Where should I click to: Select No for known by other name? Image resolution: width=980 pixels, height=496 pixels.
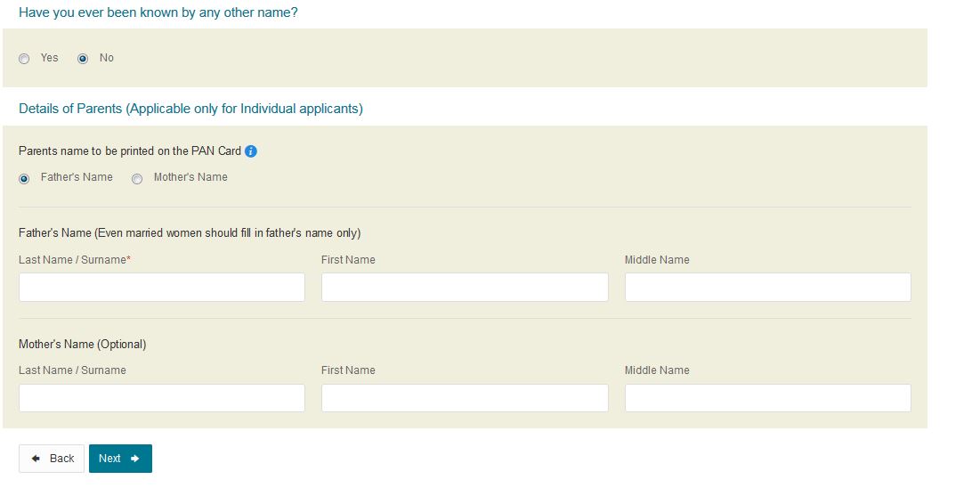(84, 59)
